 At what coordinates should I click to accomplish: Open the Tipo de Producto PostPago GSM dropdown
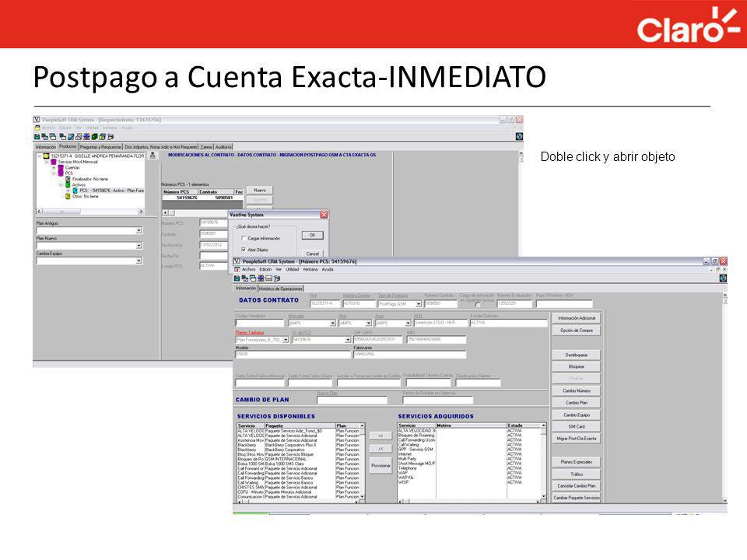[419, 304]
